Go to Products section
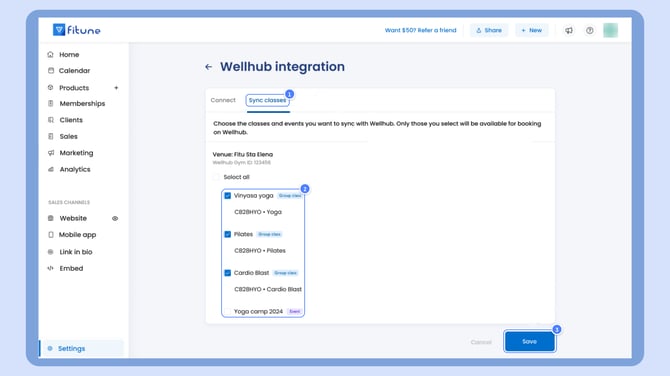Image resolution: width=670 pixels, height=376 pixels. point(74,88)
